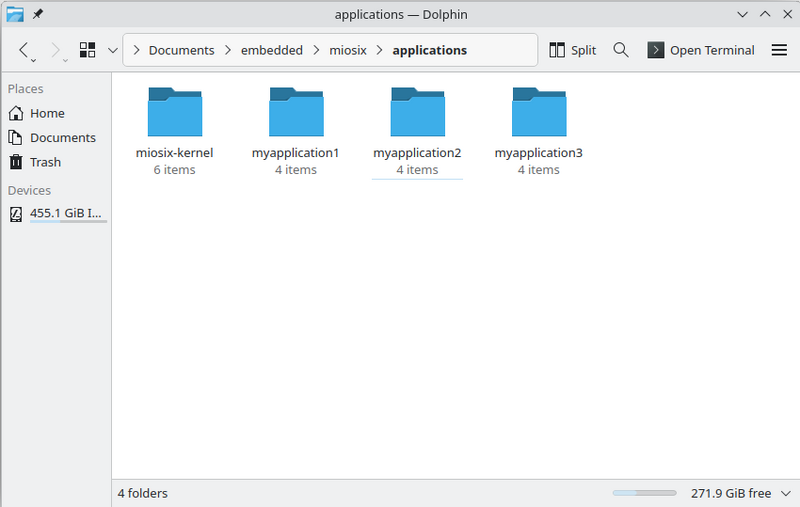Click the free space bar in status bar
800x507 pixels.
coord(644,493)
